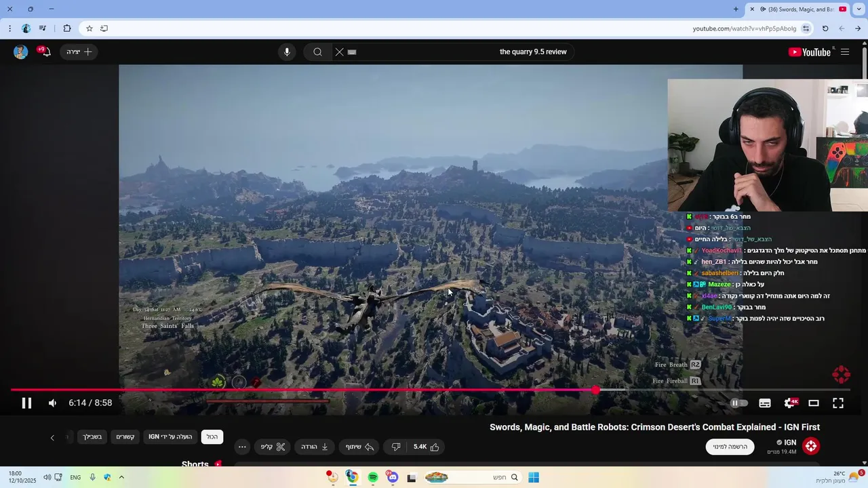
Task: Select the בשבילך filter chip
Action: [x=92, y=437]
